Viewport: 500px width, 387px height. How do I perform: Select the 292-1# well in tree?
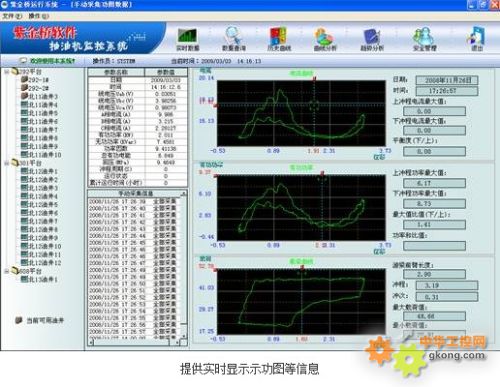(x=35, y=80)
